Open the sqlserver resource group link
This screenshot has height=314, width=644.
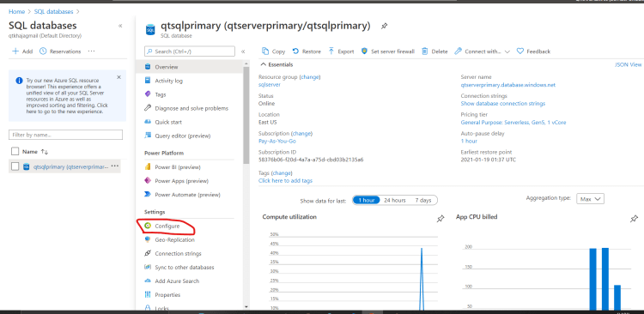pos(270,85)
